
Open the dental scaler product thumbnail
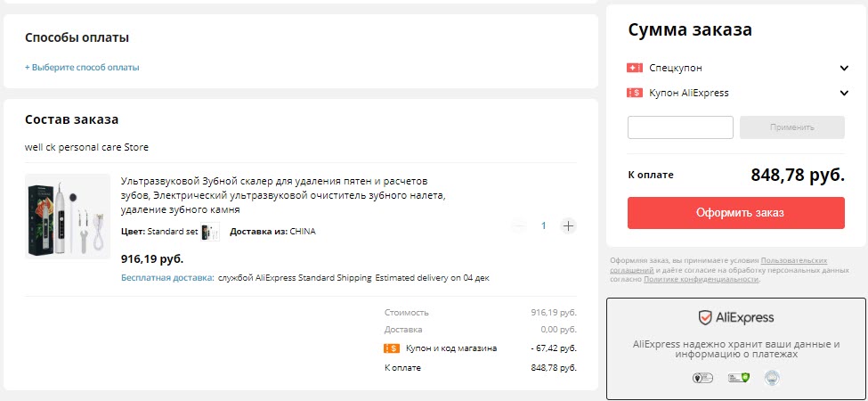click(x=67, y=216)
